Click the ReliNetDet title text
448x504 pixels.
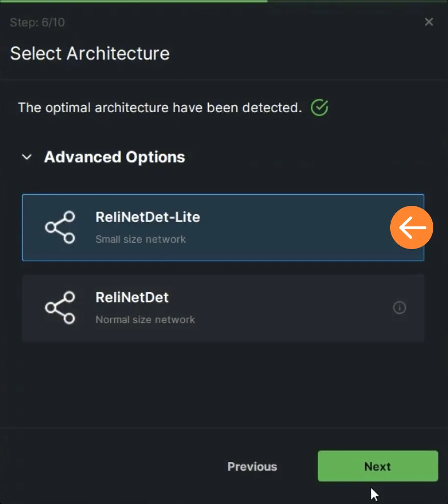tap(132, 297)
